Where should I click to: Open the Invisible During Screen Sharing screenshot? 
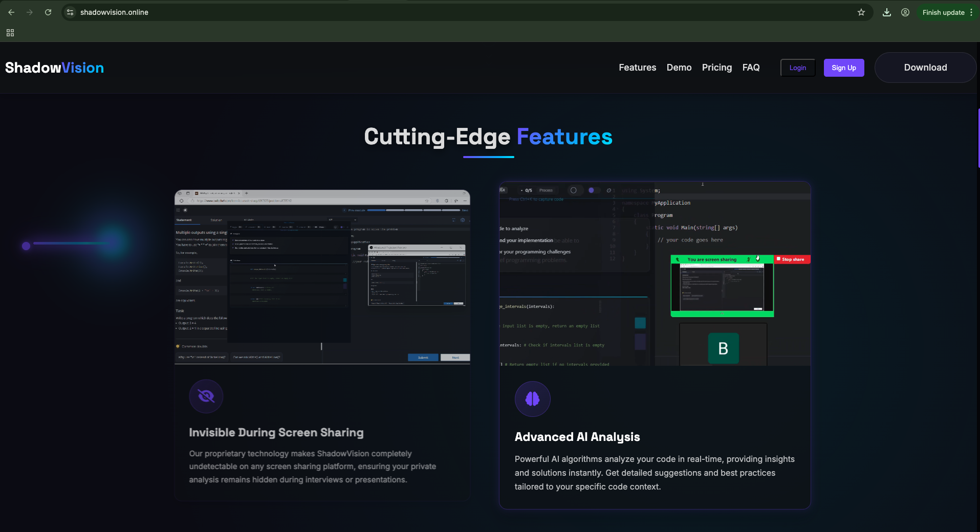(x=322, y=277)
